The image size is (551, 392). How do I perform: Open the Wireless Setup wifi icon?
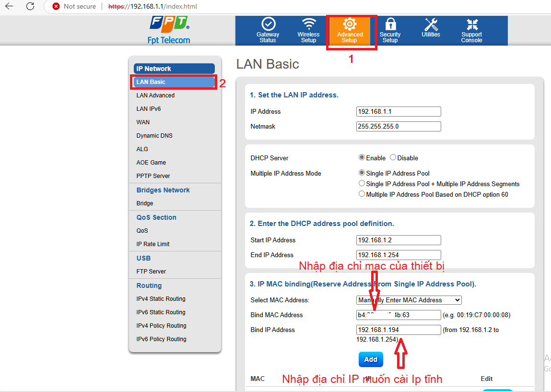[308, 24]
